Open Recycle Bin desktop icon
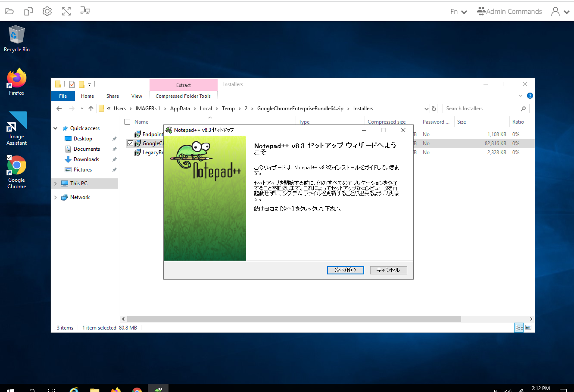This screenshot has height=392, width=574. pyautogui.click(x=17, y=39)
